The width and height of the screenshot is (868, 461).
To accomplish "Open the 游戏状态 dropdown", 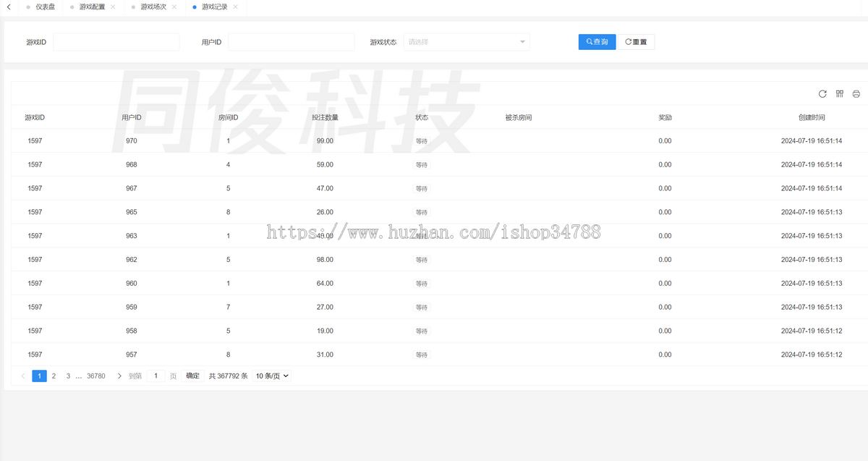I will point(467,42).
